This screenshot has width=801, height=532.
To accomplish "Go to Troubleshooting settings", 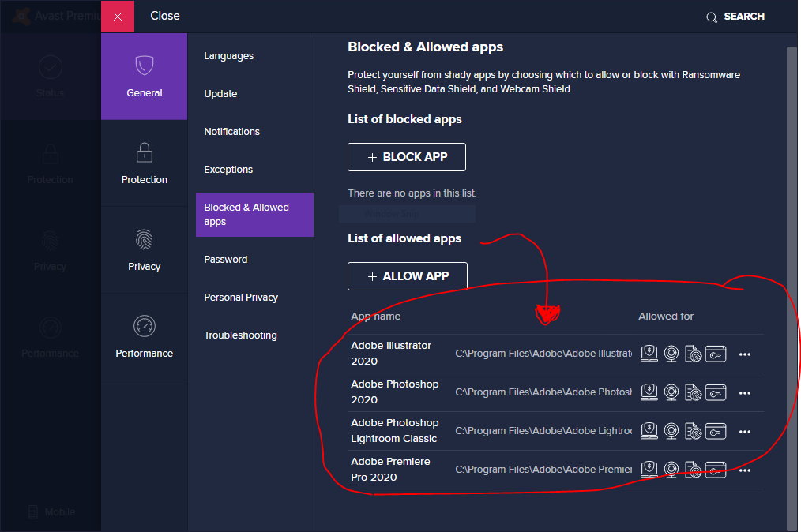I will pyautogui.click(x=241, y=335).
